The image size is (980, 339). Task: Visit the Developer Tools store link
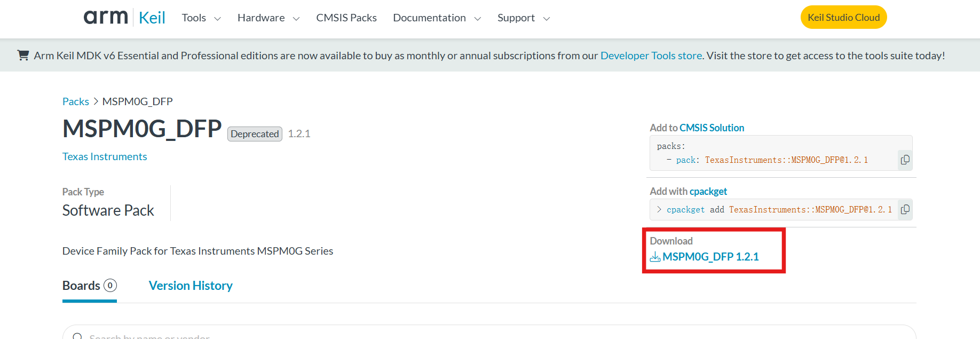(x=651, y=56)
